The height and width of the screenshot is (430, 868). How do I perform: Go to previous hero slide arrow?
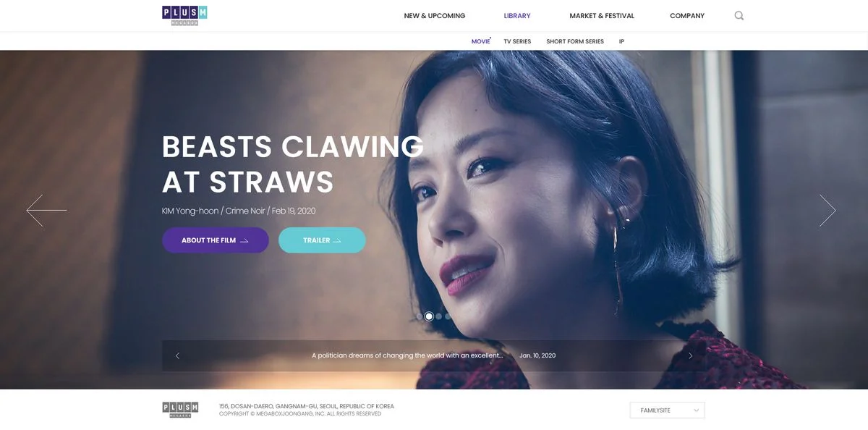click(46, 210)
